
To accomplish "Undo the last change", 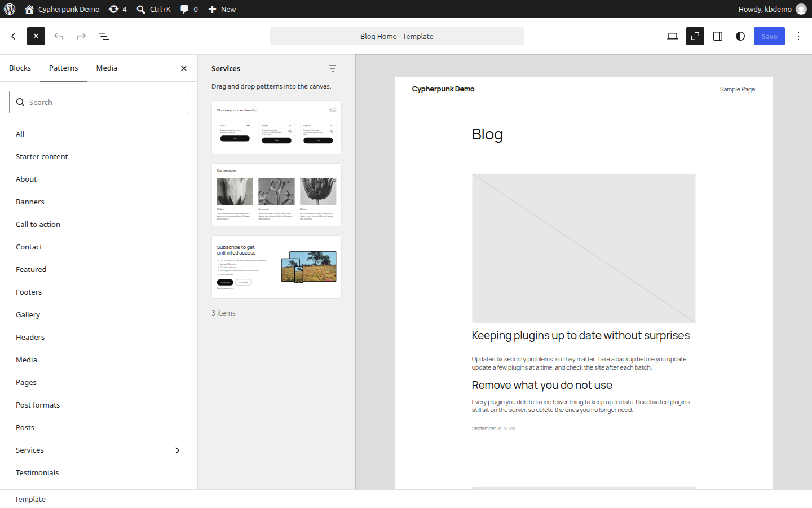I will pyautogui.click(x=59, y=36).
